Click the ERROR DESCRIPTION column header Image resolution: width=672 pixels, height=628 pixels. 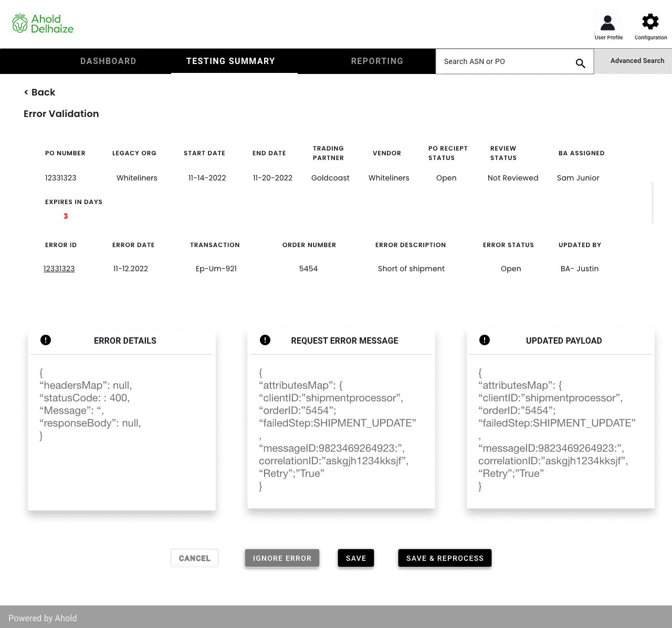pos(411,245)
